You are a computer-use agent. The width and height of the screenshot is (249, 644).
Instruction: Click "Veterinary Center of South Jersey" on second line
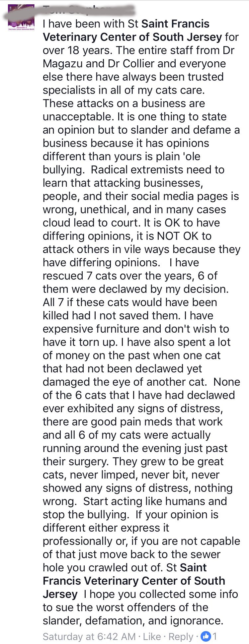click(132, 37)
